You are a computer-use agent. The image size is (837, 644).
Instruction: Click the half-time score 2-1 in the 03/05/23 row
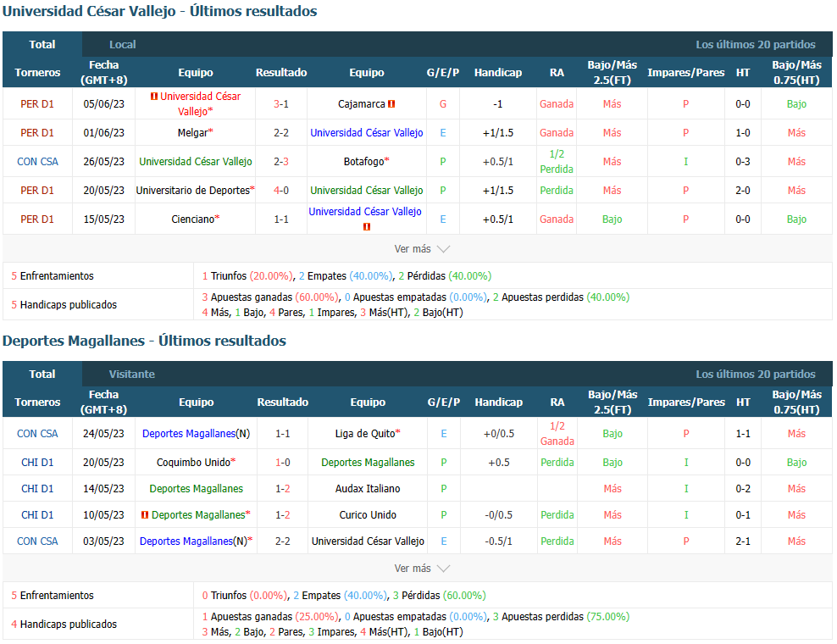(x=743, y=541)
